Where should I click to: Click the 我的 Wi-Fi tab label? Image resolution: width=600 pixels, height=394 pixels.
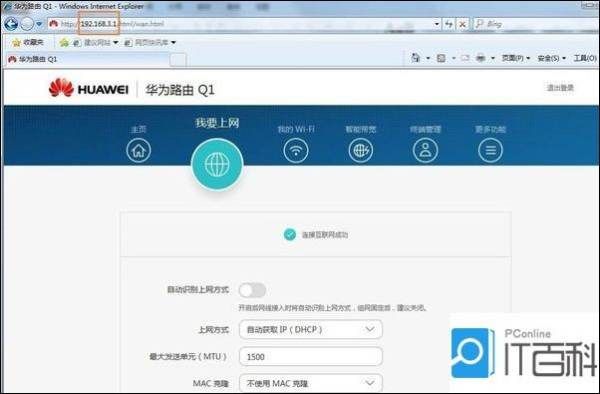(x=296, y=129)
